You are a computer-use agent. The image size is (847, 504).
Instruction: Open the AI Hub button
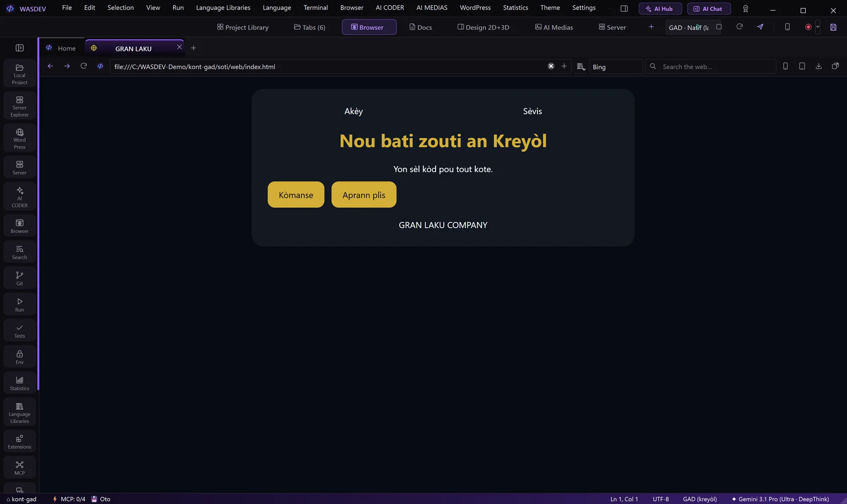[x=660, y=9]
